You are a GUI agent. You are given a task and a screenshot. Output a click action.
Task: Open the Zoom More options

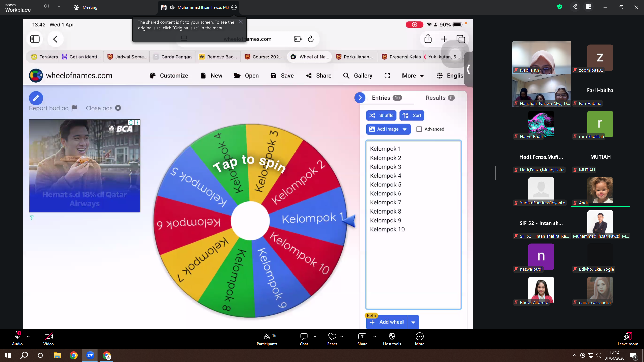(x=420, y=339)
